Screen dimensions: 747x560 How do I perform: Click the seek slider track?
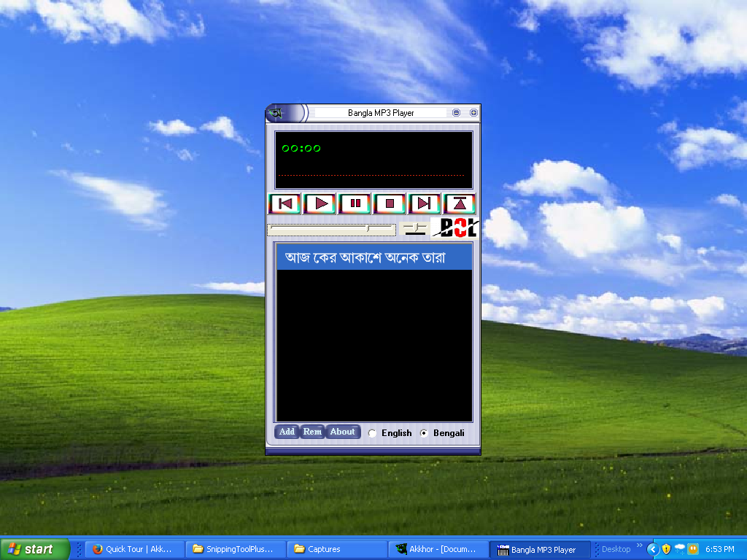point(331,230)
